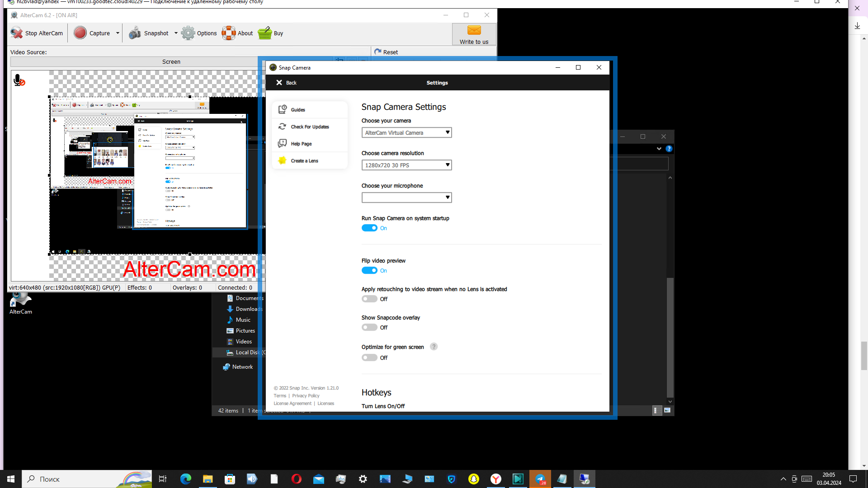Open Telegram from taskbar
This screenshot has height=488, width=868.
540,479
